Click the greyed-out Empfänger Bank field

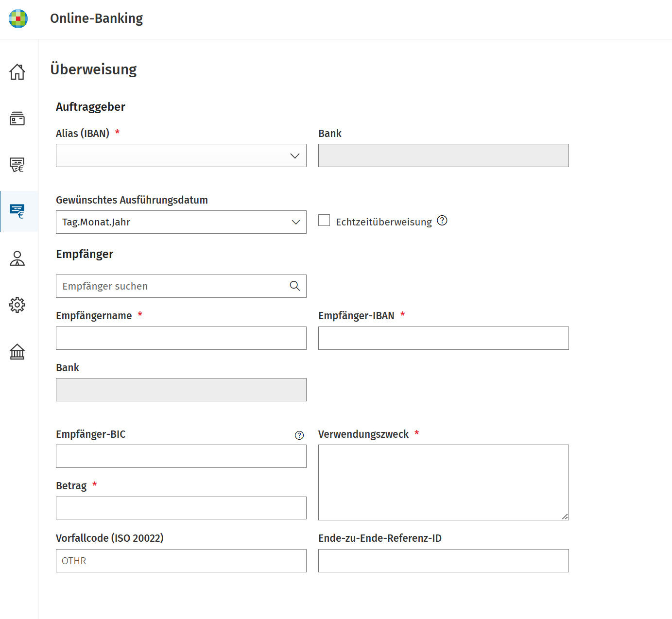click(x=181, y=390)
